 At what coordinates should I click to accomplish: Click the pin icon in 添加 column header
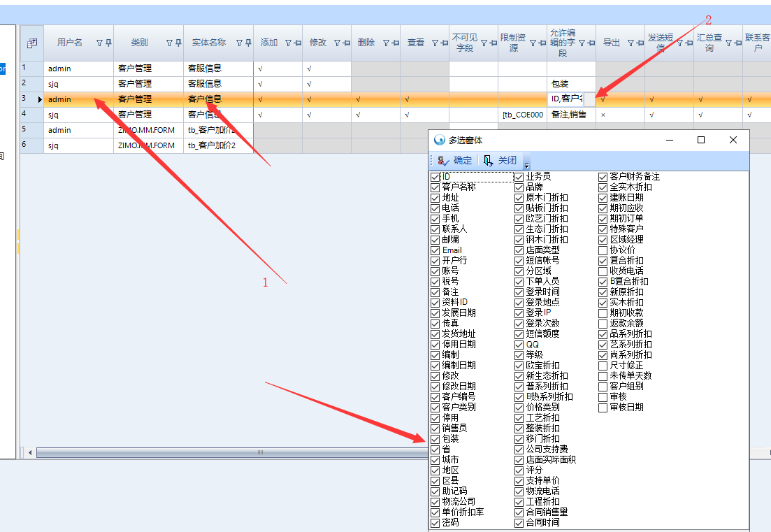pos(298,43)
